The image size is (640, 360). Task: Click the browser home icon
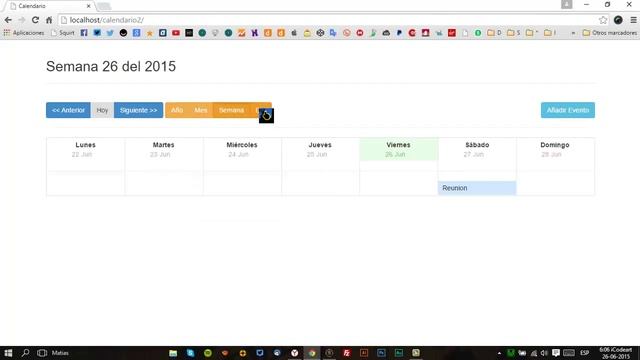(x=49, y=20)
